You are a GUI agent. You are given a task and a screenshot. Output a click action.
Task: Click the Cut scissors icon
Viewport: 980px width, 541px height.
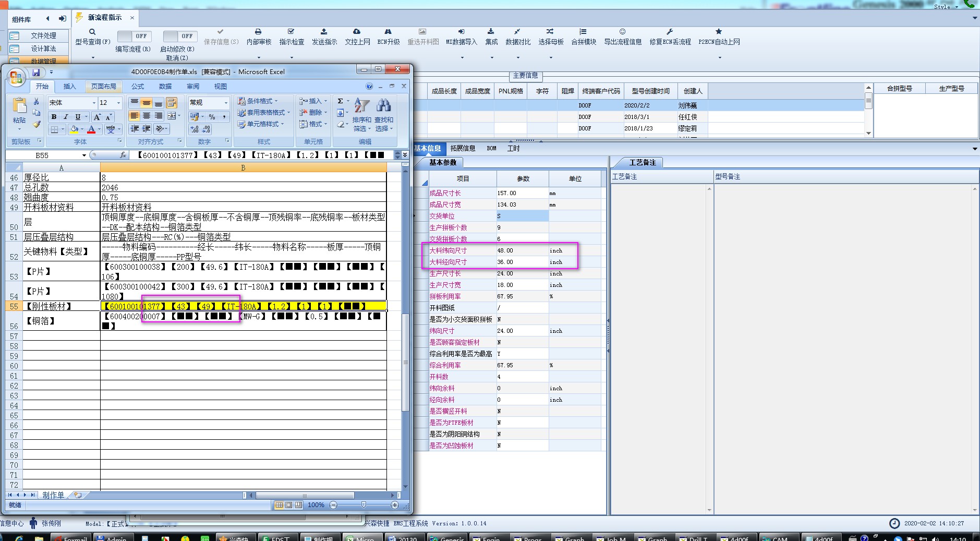point(37,102)
